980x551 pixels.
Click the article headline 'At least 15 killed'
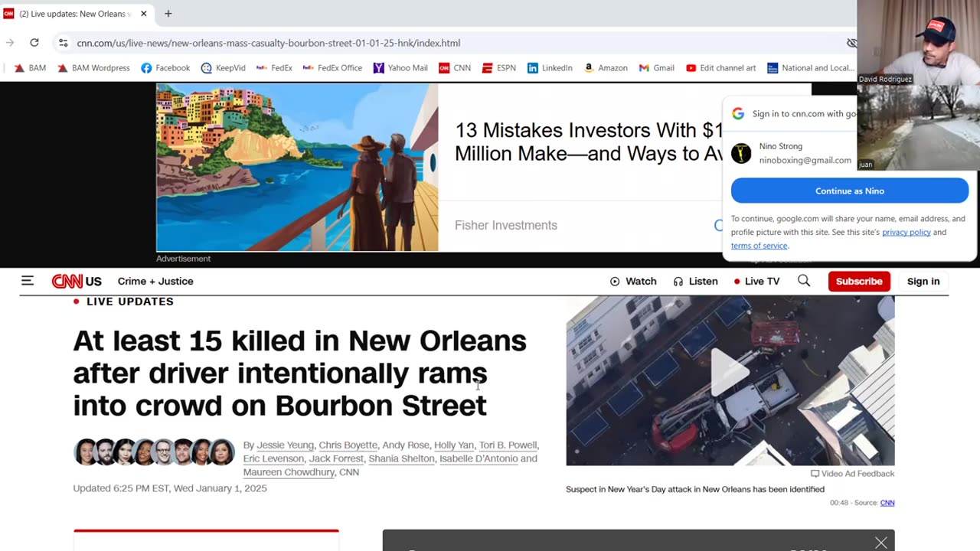pyautogui.click(x=299, y=373)
